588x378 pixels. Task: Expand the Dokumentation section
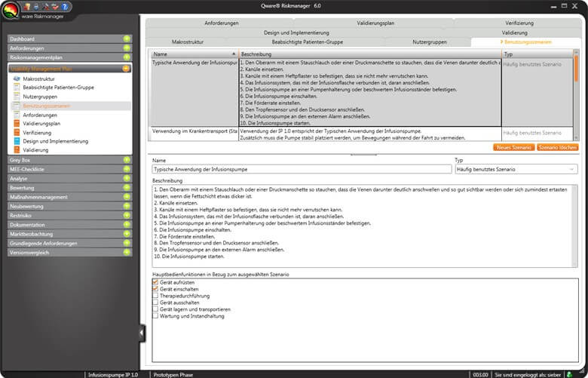point(127,225)
